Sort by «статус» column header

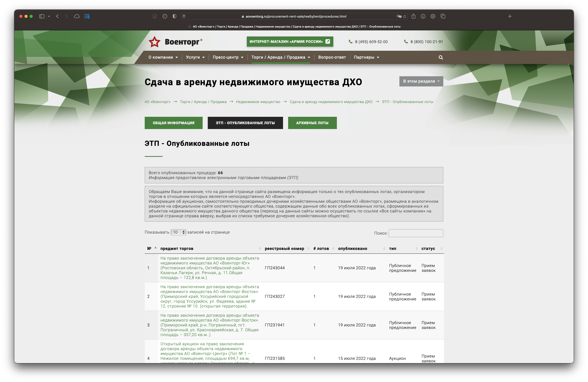tap(432, 248)
